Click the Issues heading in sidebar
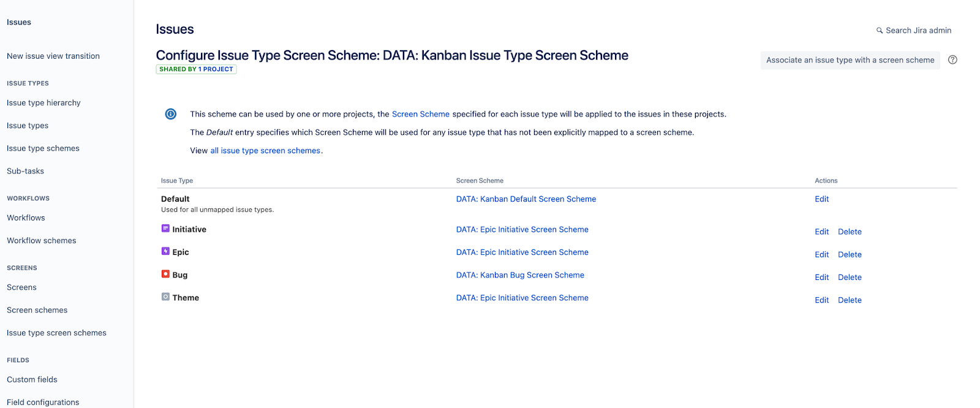 tap(18, 21)
